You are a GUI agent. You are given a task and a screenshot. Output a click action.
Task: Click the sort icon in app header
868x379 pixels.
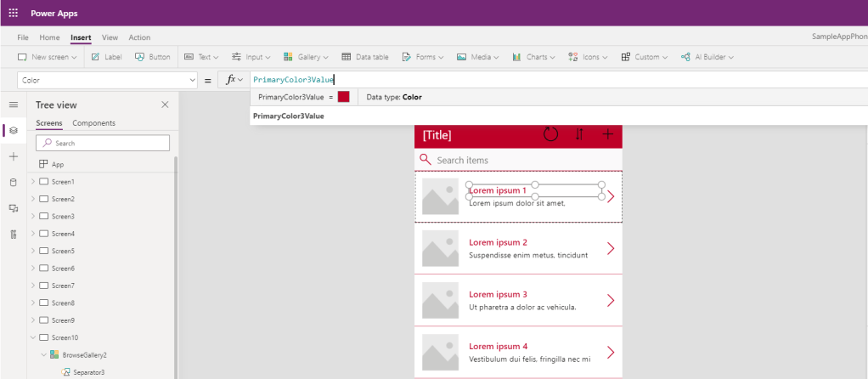tap(579, 134)
